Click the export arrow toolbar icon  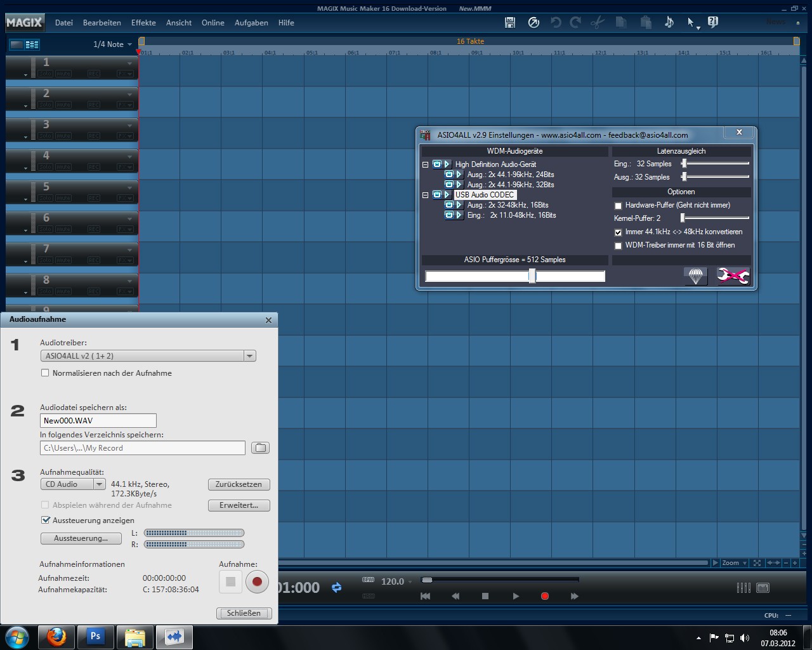pyautogui.click(x=534, y=22)
